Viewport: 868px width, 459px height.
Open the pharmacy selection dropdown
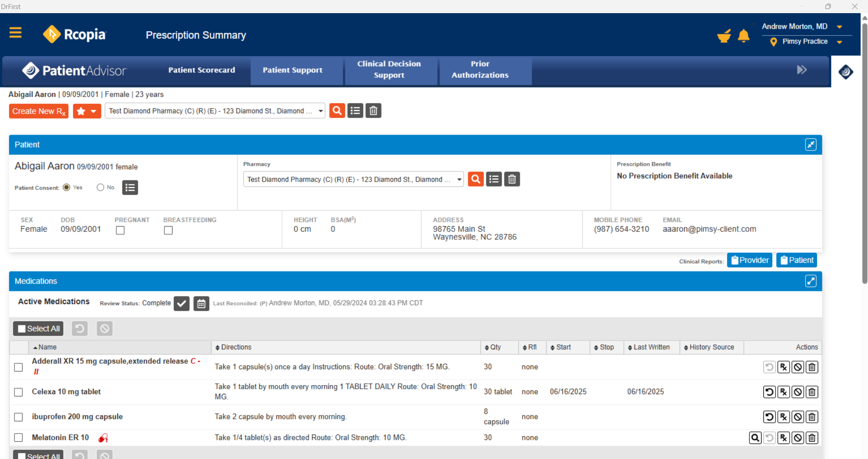[x=459, y=179]
